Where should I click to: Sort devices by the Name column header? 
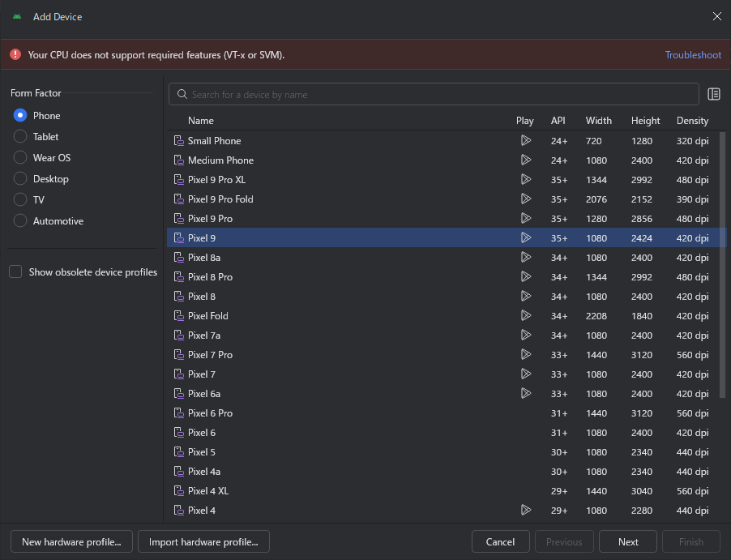tap(201, 121)
